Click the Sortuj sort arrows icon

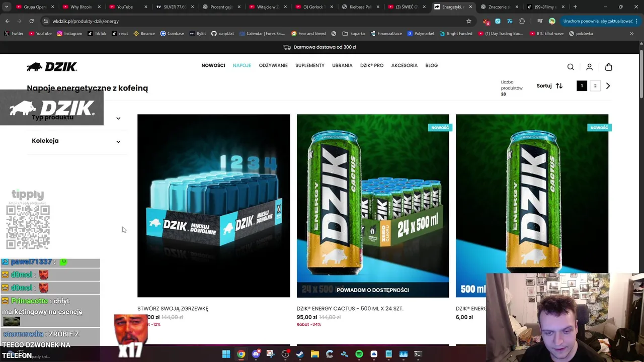pyautogui.click(x=559, y=86)
